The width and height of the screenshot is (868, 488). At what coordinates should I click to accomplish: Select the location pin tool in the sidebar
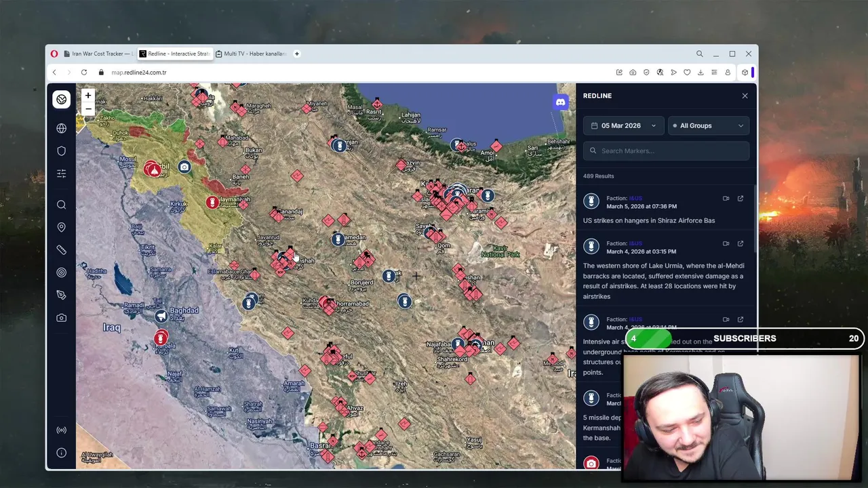(61, 227)
